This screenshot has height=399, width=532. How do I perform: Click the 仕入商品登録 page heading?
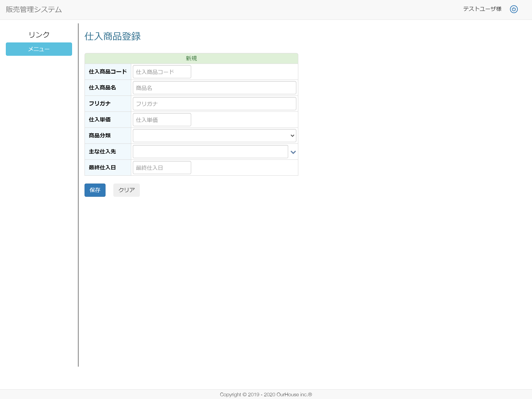point(112,36)
